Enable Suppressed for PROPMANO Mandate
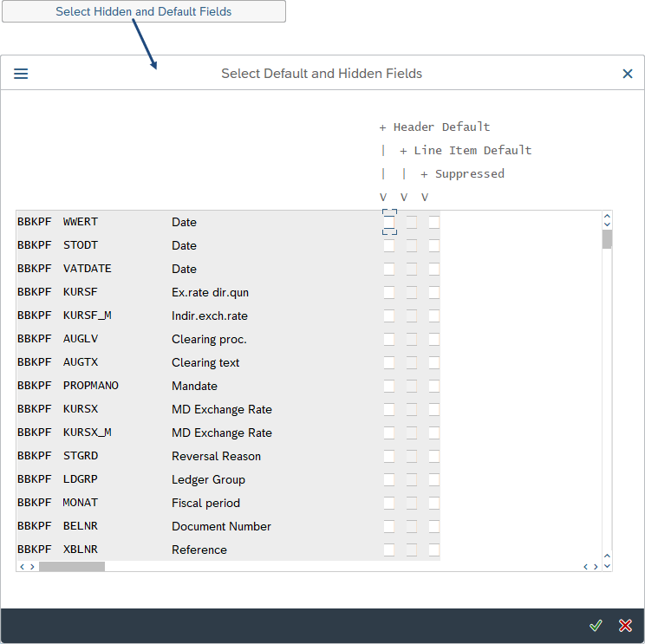 [x=434, y=387]
